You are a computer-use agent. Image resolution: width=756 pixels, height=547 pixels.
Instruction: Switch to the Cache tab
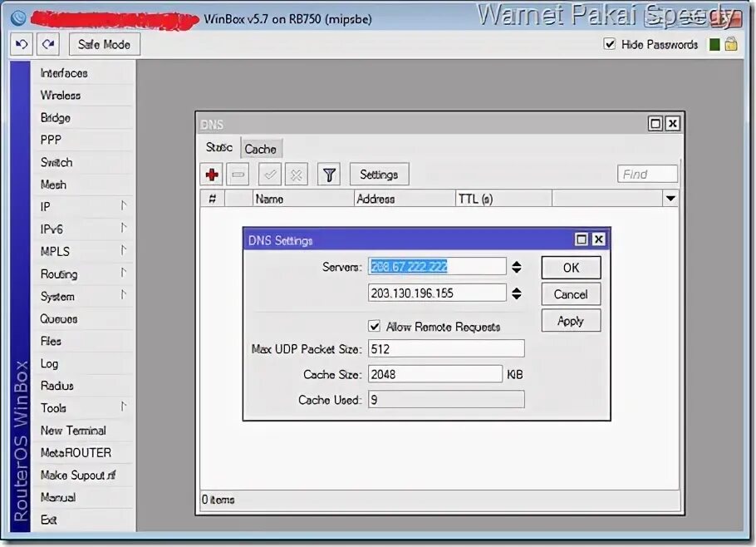coord(260,149)
